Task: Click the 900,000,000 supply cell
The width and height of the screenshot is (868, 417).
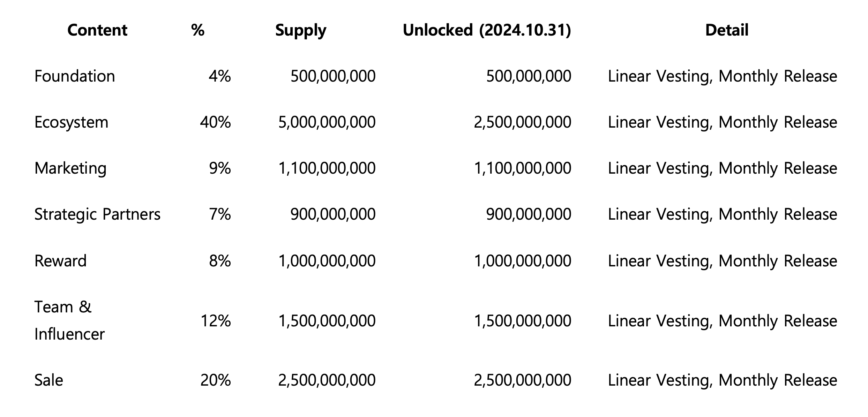Action: [333, 214]
